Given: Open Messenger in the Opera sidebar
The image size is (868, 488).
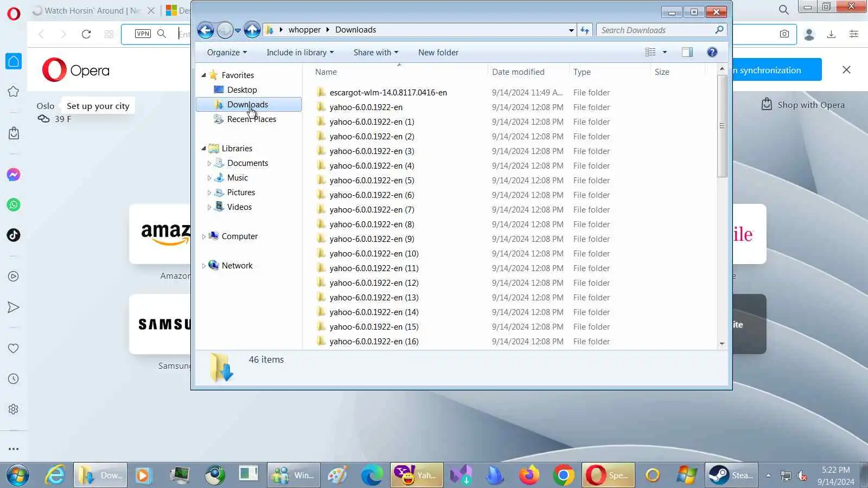Looking at the screenshot, I should (x=14, y=175).
